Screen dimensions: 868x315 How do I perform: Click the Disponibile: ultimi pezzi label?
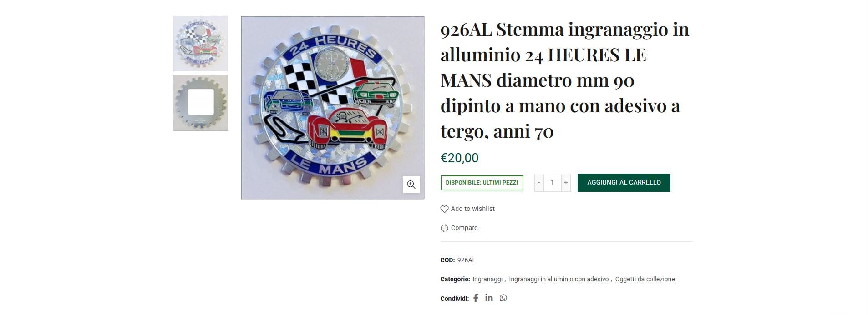[482, 183]
